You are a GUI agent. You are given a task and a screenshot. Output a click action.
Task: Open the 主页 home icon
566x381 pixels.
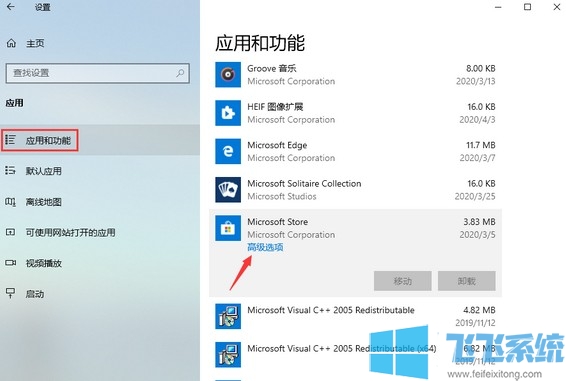click(x=11, y=43)
